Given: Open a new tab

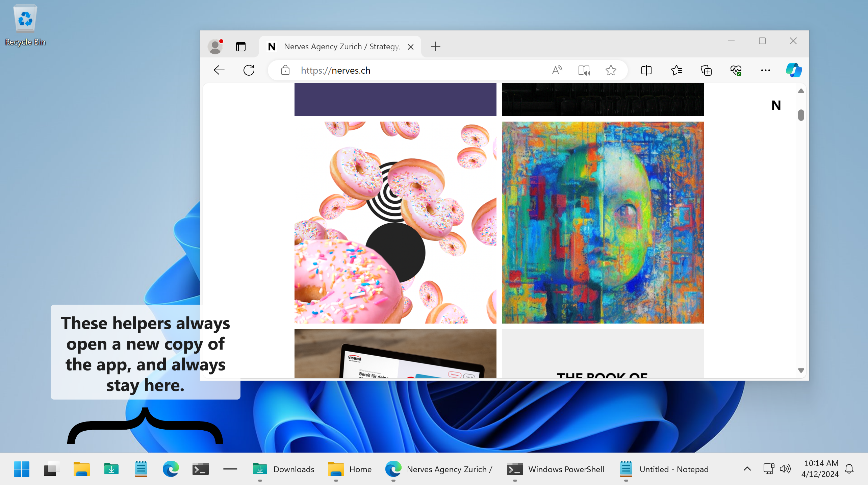Looking at the screenshot, I should click(436, 47).
